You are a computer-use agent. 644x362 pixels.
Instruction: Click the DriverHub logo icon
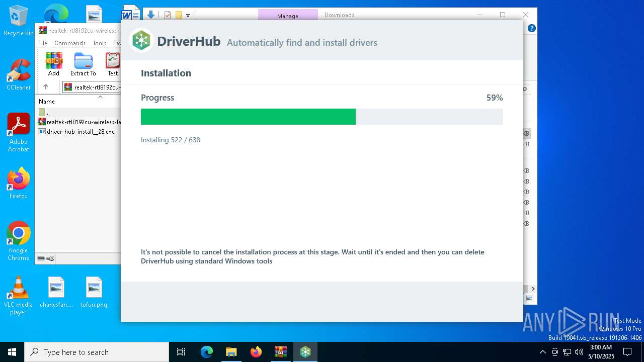coord(141,40)
